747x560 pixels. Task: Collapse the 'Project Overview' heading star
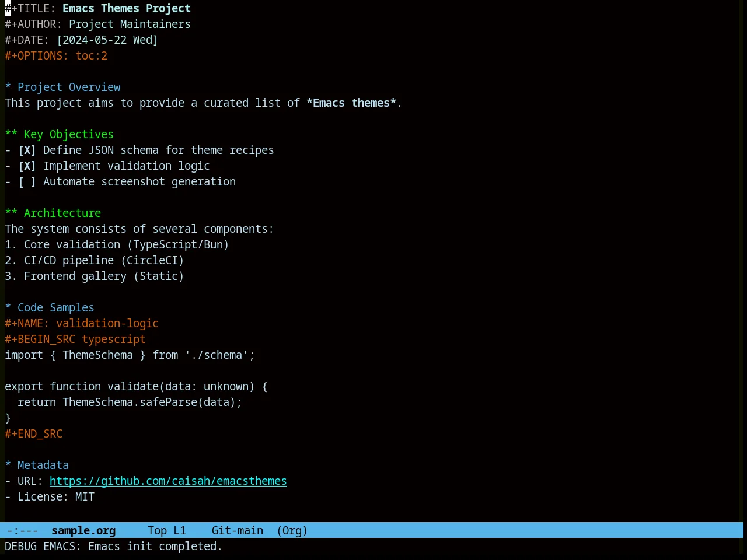tap(8, 87)
